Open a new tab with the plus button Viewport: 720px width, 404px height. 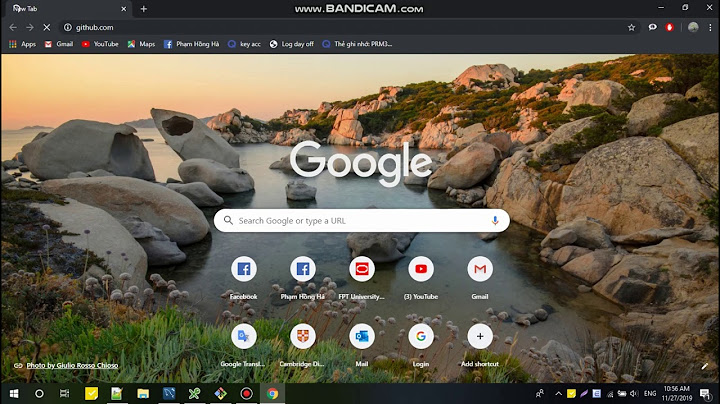[144, 9]
